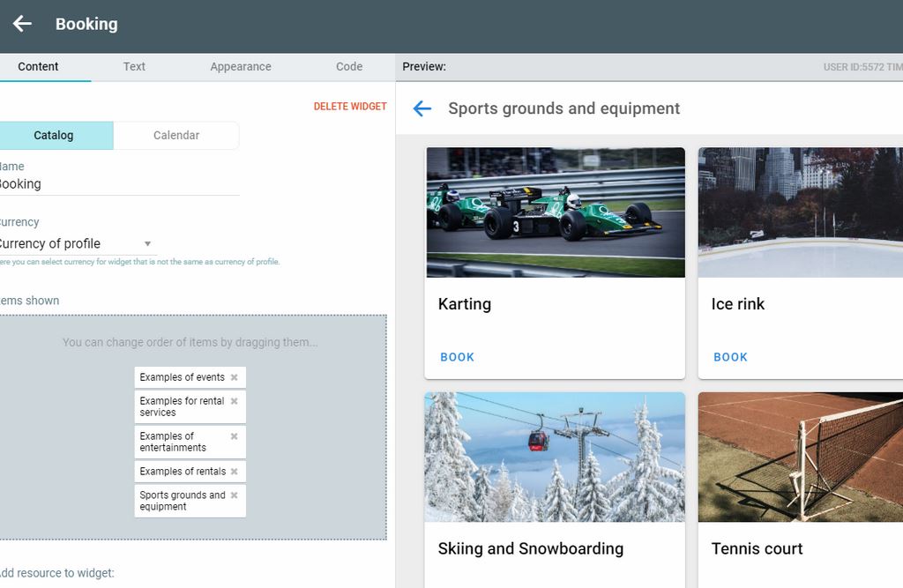This screenshot has width=903, height=588.
Task: Open the Text tab
Action: coord(134,67)
